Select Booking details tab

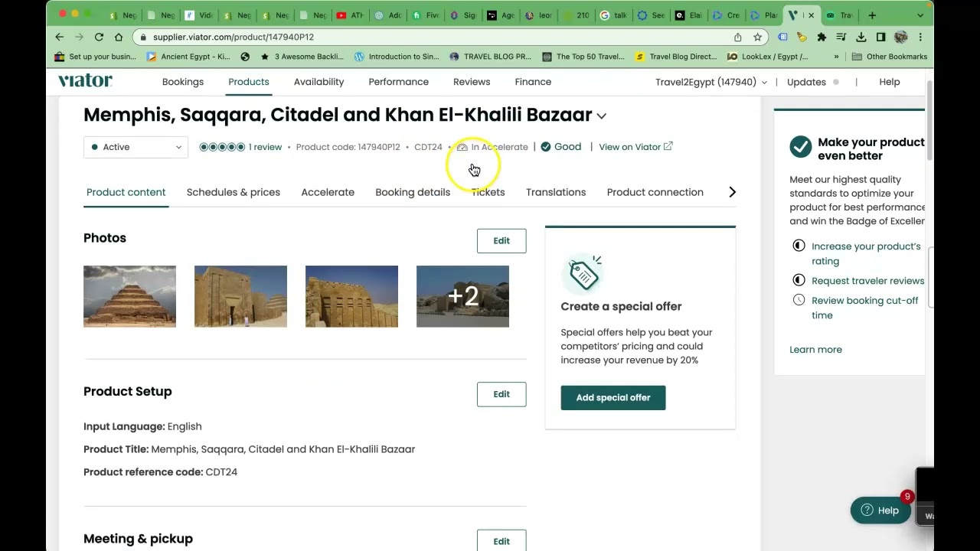click(413, 192)
